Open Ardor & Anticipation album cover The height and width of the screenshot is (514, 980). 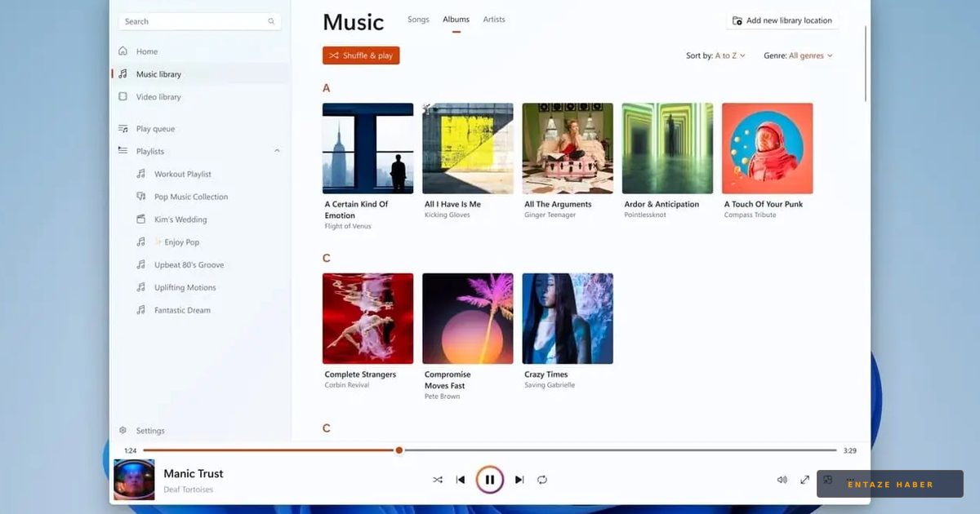667,148
